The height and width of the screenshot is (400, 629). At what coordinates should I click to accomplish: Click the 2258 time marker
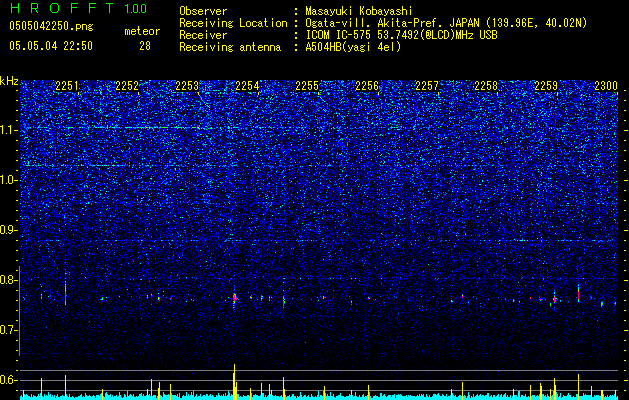[486, 86]
